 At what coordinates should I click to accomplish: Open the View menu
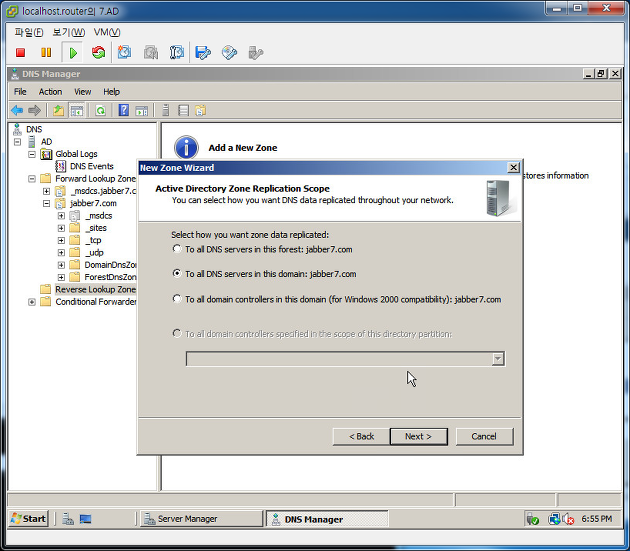[x=82, y=92]
